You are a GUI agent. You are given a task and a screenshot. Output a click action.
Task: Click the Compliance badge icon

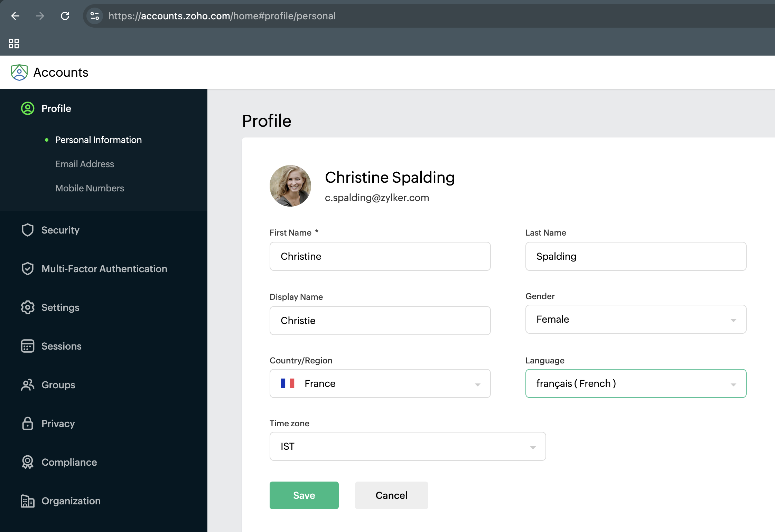pyautogui.click(x=28, y=462)
